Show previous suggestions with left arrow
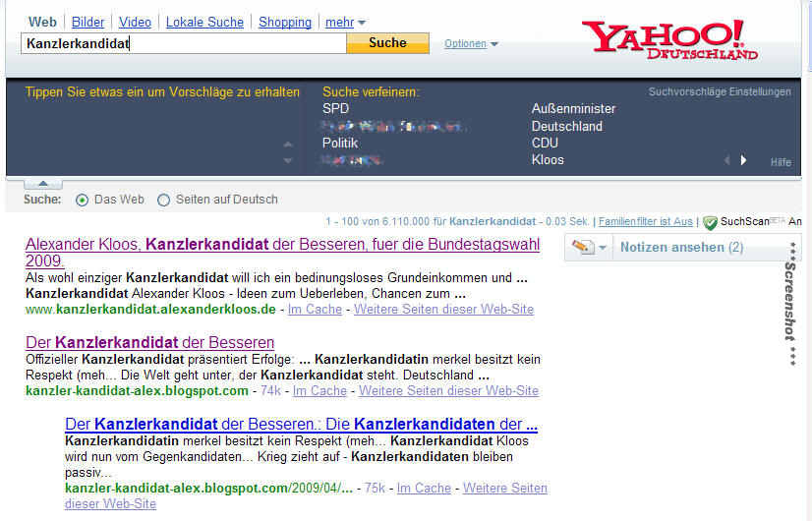This screenshot has width=812, height=521. (x=727, y=160)
